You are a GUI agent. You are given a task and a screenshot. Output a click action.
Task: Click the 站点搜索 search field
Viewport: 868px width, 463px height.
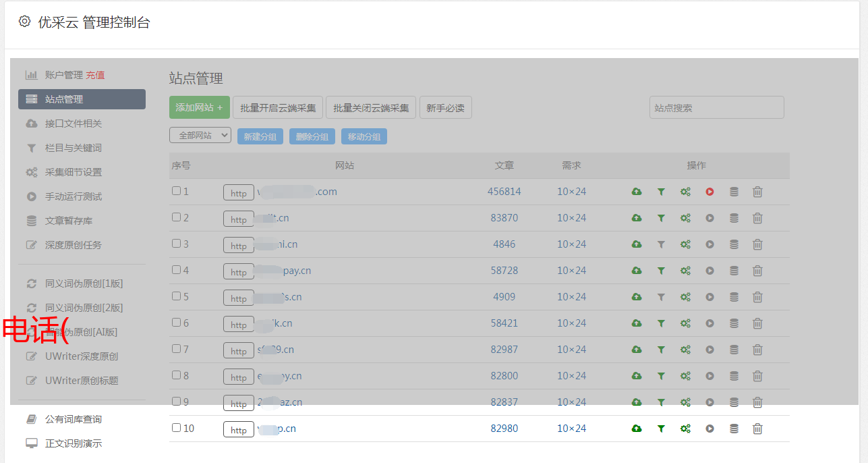click(x=716, y=107)
